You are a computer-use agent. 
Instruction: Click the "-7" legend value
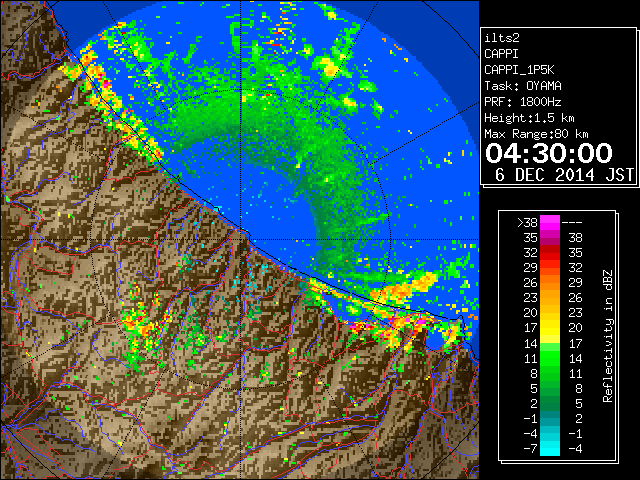(530, 449)
